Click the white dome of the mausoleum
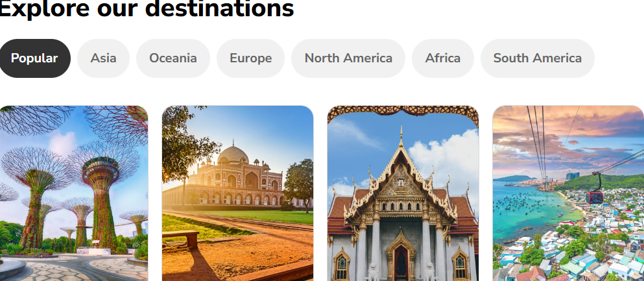 (233, 155)
